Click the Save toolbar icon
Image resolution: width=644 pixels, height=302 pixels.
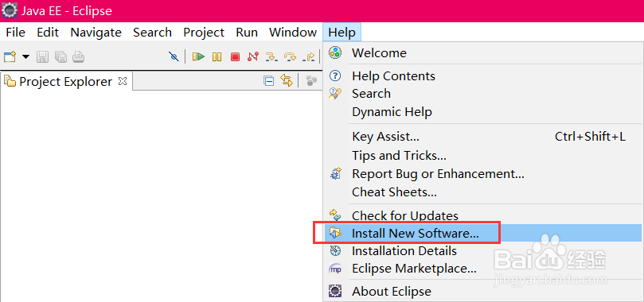point(42,56)
